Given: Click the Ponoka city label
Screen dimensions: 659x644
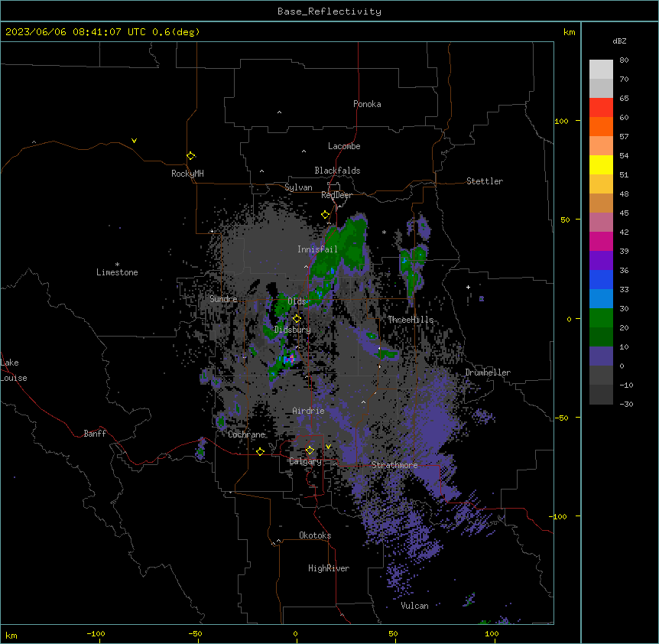Looking at the screenshot, I should [367, 104].
